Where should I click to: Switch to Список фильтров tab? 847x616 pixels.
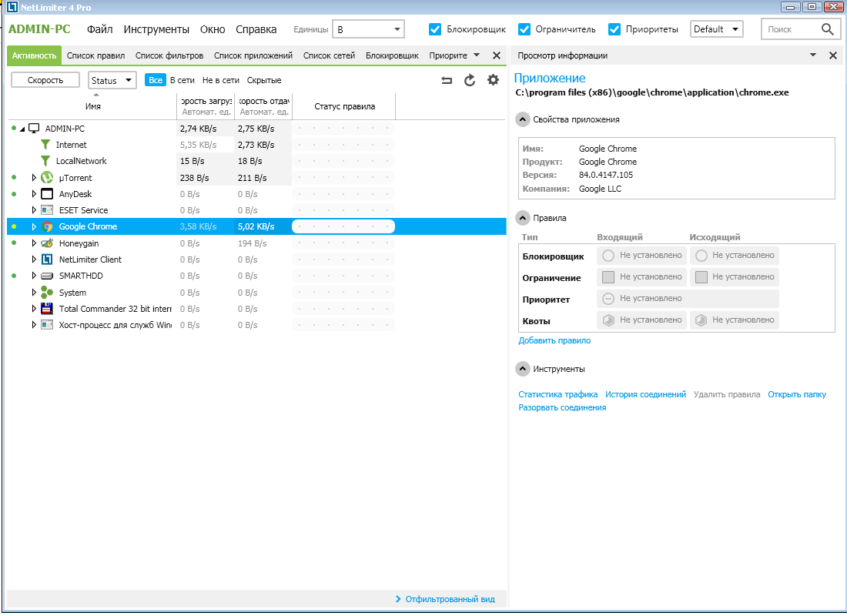[x=169, y=55]
